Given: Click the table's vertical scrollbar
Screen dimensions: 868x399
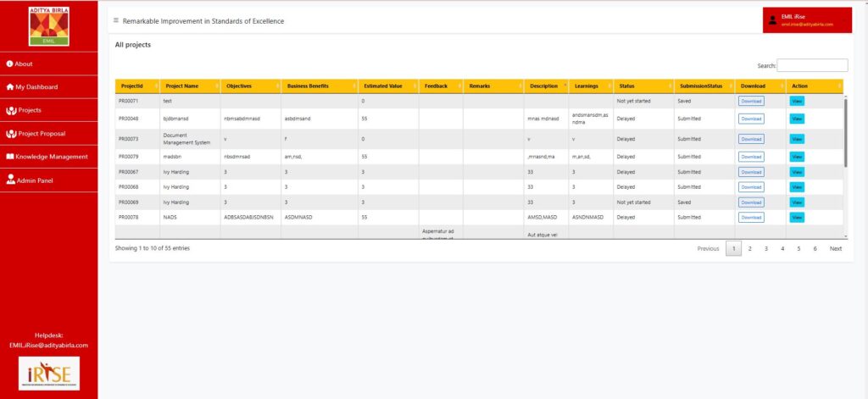Looking at the screenshot, I should [x=845, y=131].
